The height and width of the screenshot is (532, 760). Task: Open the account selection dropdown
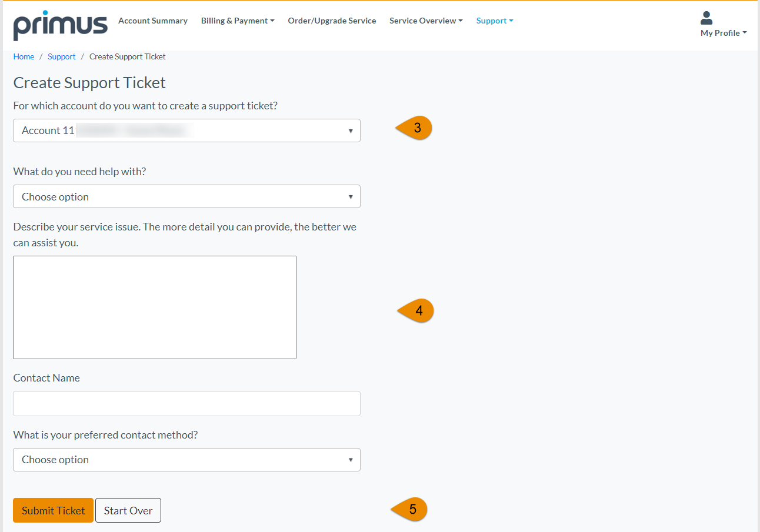[x=186, y=131]
